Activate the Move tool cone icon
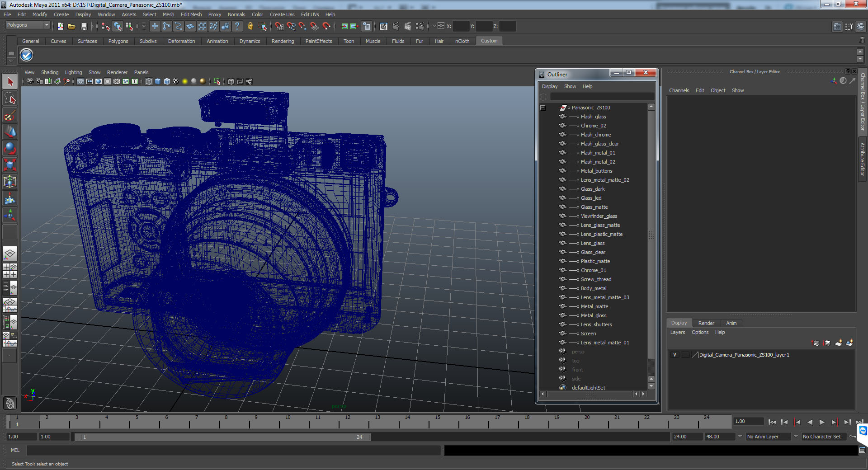This screenshot has width=868, height=470. tap(10, 132)
